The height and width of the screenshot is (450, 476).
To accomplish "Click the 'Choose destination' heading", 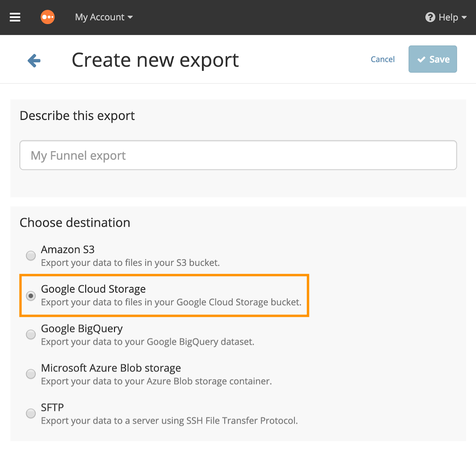I will [x=75, y=223].
